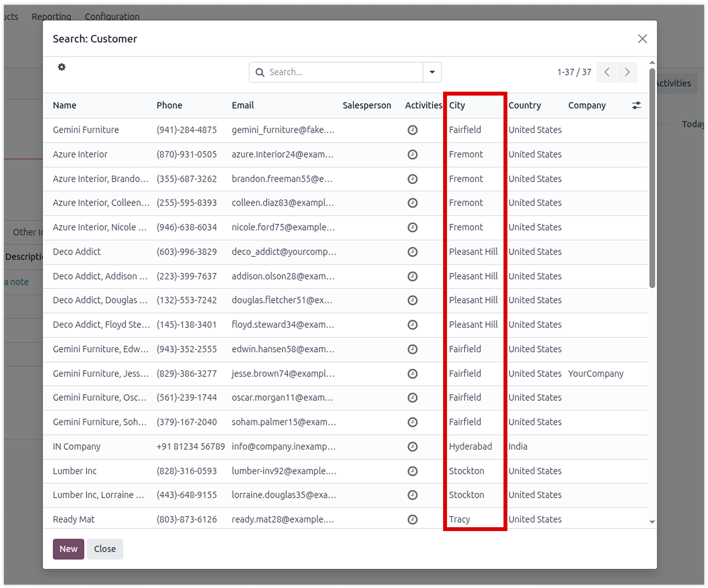Click the settings gear icon in dialog

(x=61, y=67)
